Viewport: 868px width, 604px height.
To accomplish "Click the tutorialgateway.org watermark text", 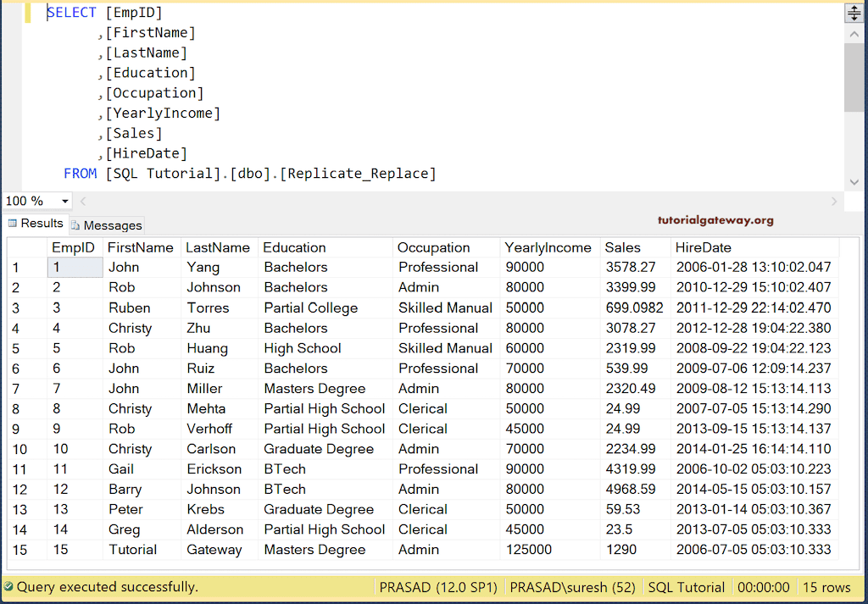I will click(715, 220).
